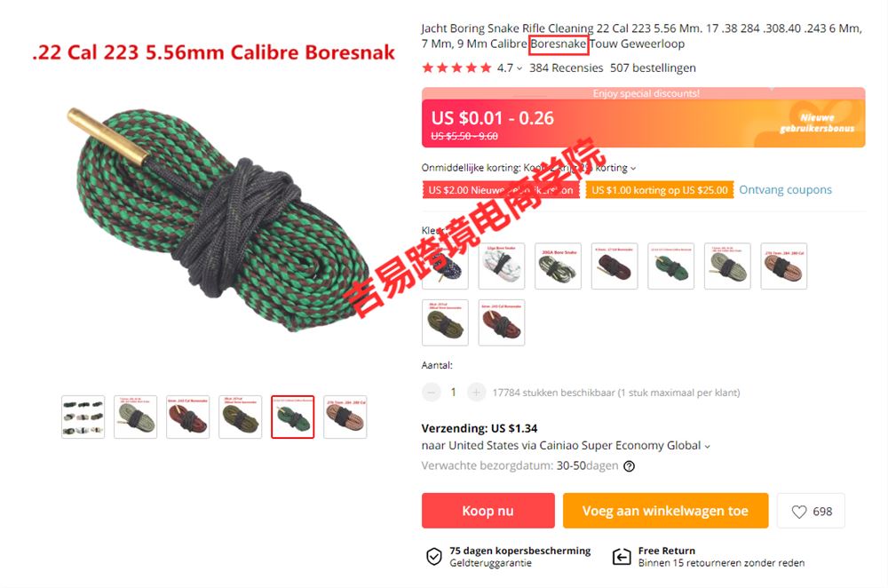The height and width of the screenshot is (588, 888).
Task: Click the US $1.00 korting coupon tag
Action: 660,190
